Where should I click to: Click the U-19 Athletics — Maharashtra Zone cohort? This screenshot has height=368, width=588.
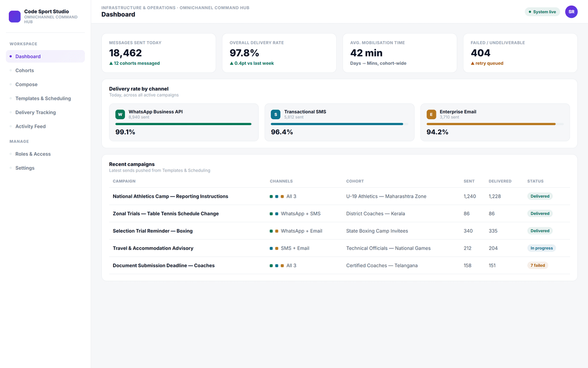tap(386, 196)
